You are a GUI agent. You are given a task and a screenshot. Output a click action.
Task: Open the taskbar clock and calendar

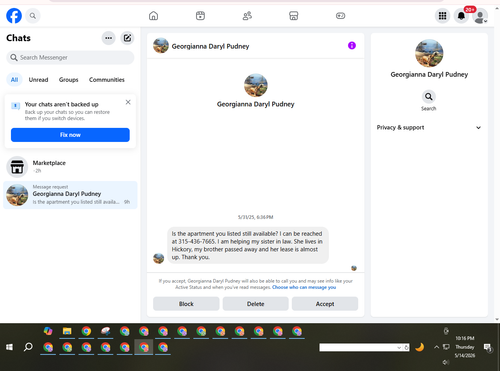tap(465, 347)
